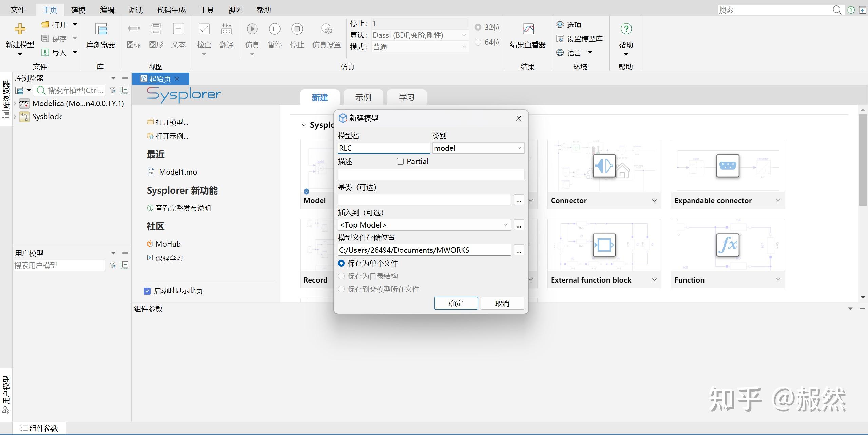The image size is (868, 435).
Task: Click the New Model (新建模型) plus icon
Action: click(20, 29)
